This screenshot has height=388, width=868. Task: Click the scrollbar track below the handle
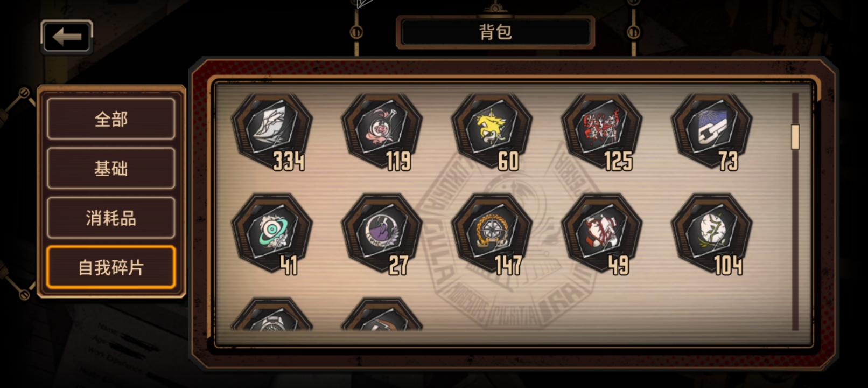tap(795, 240)
